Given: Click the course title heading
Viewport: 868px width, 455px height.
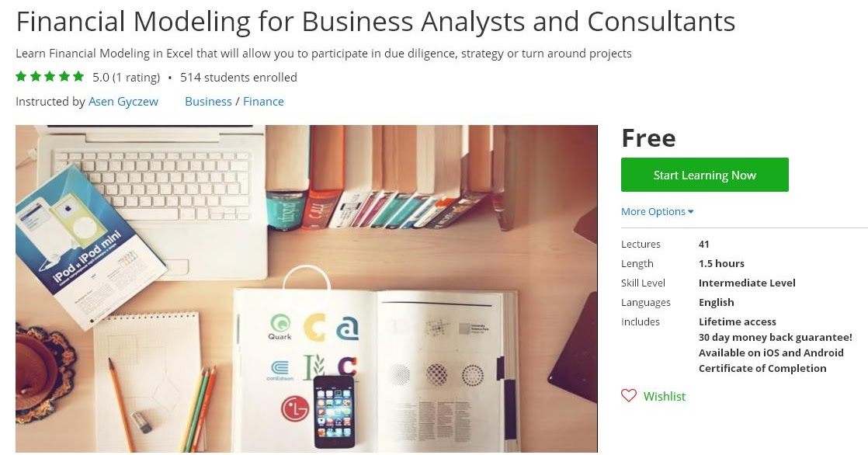Looking at the screenshot, I should (x=376, y=23).
